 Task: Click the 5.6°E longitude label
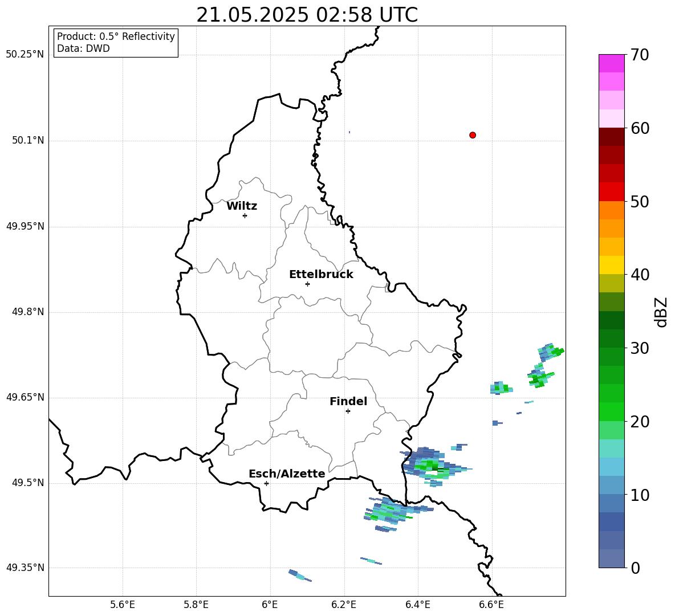click(x=123, y=605)
